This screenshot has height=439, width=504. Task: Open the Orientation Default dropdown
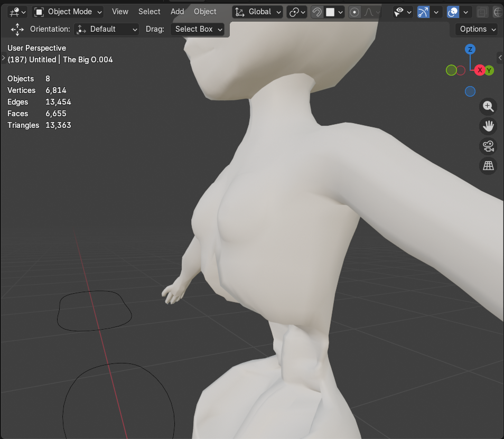pyautogui.click(x=106, y=29)
